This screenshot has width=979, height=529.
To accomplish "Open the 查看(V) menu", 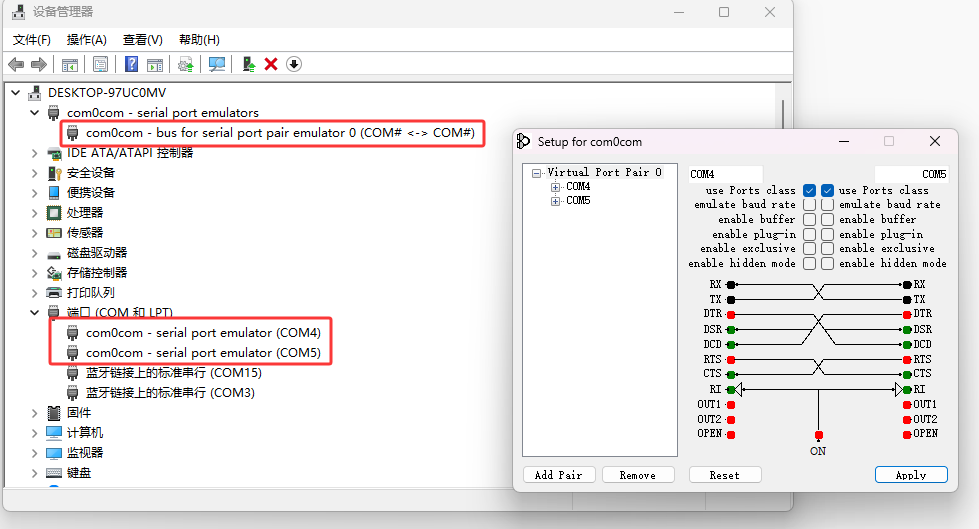I will pyautogui.click(x=143, y=40).
